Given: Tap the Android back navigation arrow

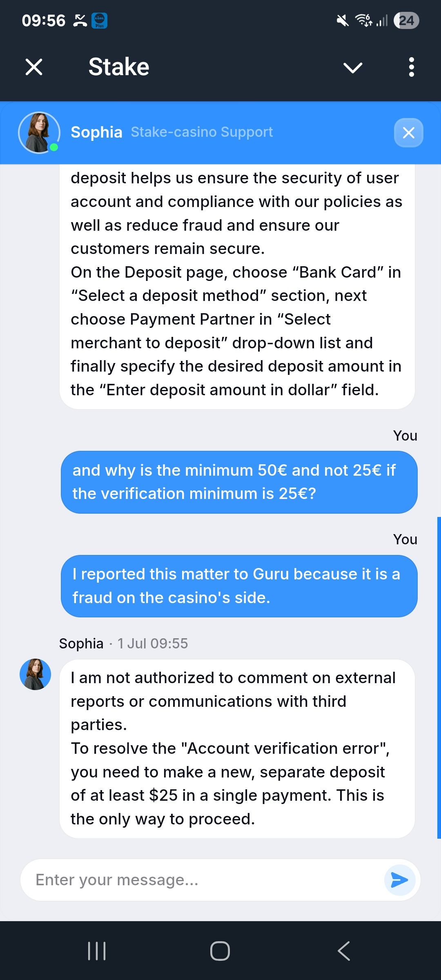Looking at the screenshot, I should [344, 951].
